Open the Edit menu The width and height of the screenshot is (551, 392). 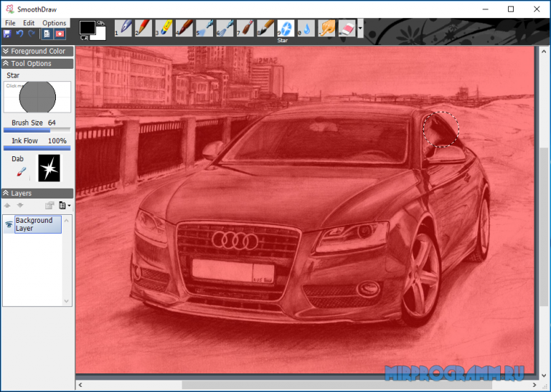pos(29,23)
